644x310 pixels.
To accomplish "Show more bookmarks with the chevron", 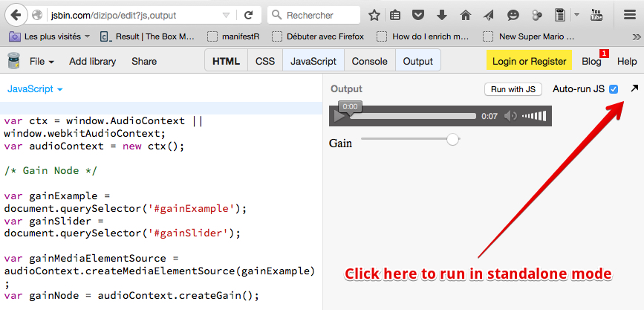I will [636, 36].
